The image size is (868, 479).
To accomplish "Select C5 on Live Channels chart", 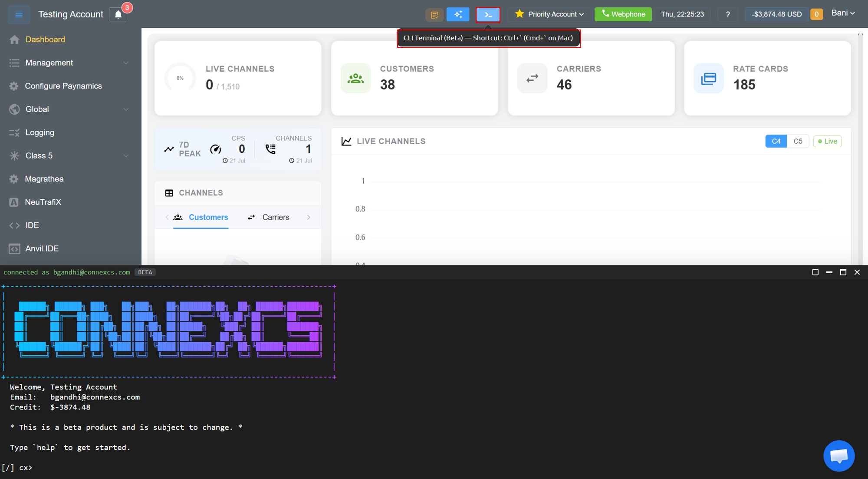I will click(x=798, y=141).
